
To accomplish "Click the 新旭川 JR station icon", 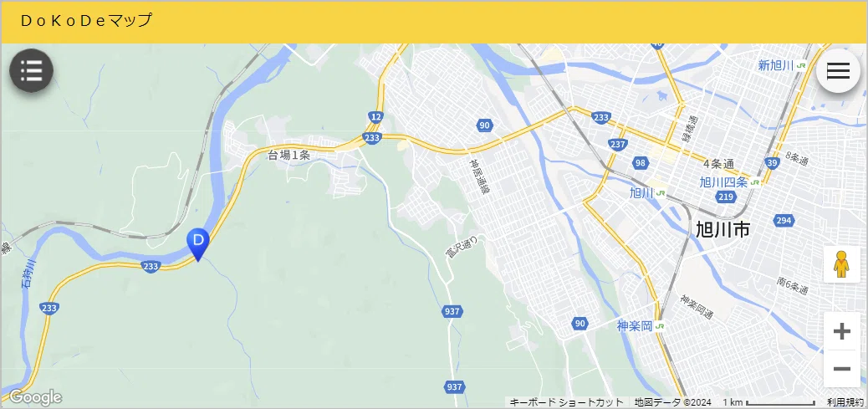I will 802,65.
